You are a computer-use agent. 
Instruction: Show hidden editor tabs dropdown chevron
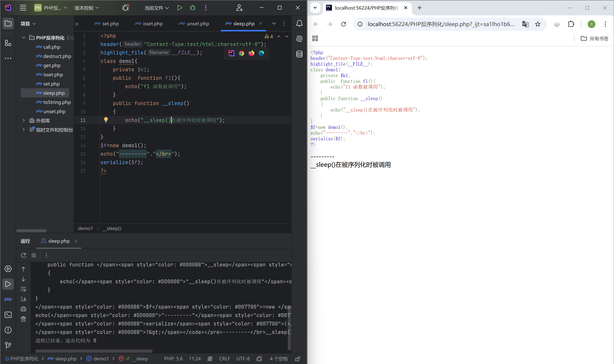pyautogui.click(x=274, y=24)
